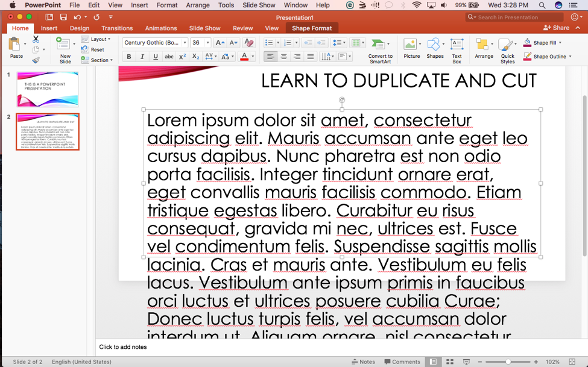The image size is (588, 367).
Task: Apply superscript formatting
Action: click(182, 55)
